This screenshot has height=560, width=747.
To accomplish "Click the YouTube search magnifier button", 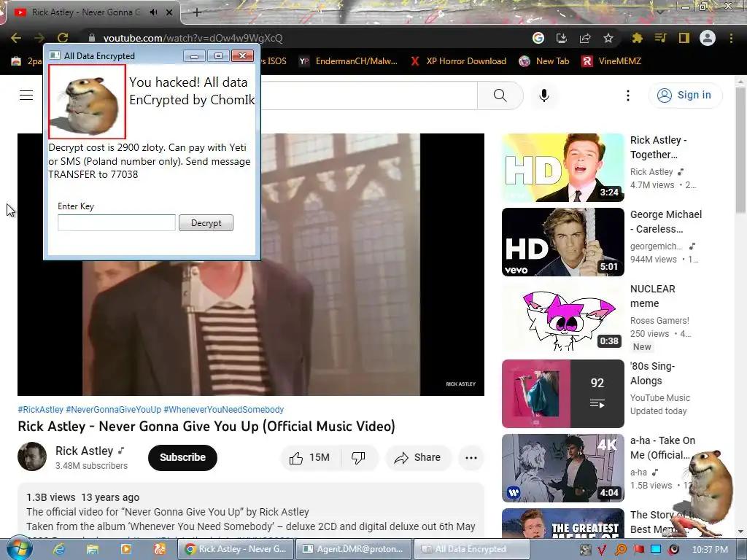I will click(x=500, y=96).
